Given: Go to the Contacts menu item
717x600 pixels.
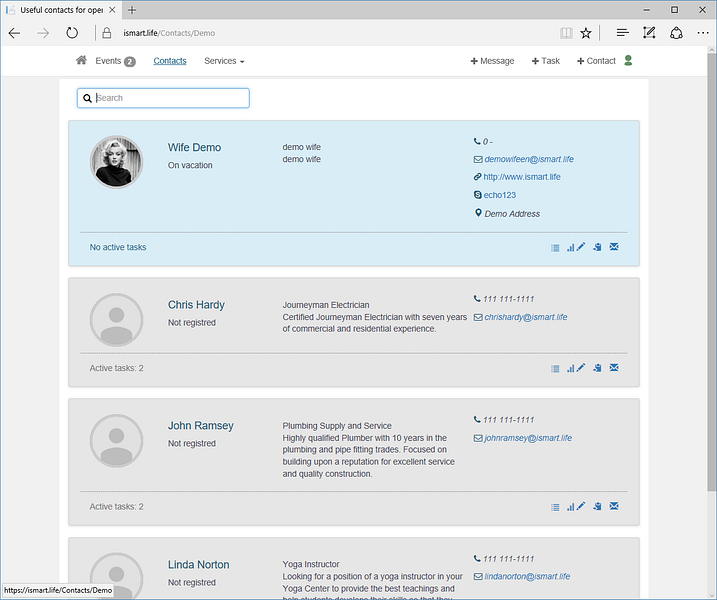Looking at the screenshot, I should pos(170,61).
